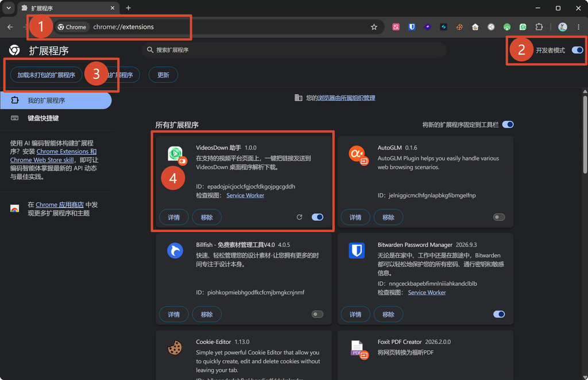The width and height of the screenshot is (588, 380).
Task: Open 详情 for Billfish
Action: click(173, 314)
